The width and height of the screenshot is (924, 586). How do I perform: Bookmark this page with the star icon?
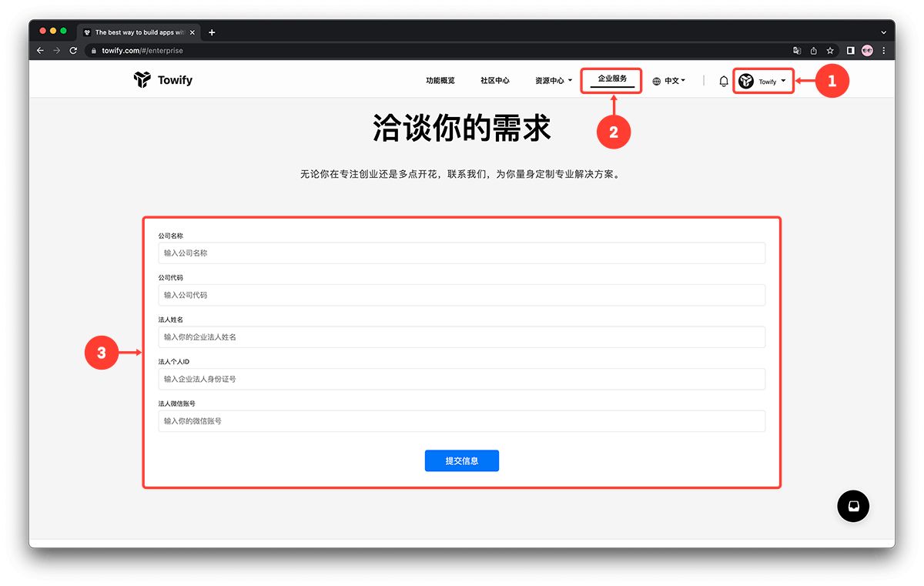click(x=830, y=51)
